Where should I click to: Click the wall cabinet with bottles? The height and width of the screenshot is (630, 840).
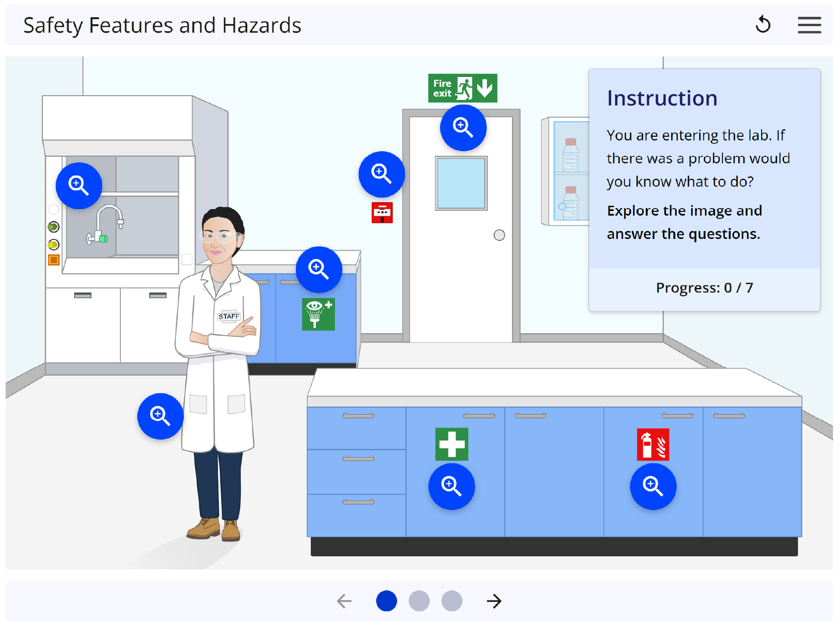coord(566,172)
